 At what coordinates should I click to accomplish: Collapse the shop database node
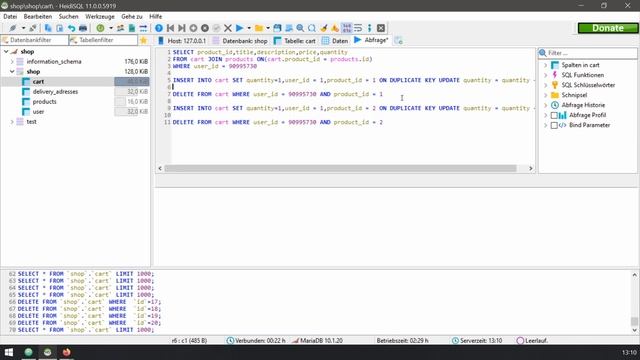[12, 71]
